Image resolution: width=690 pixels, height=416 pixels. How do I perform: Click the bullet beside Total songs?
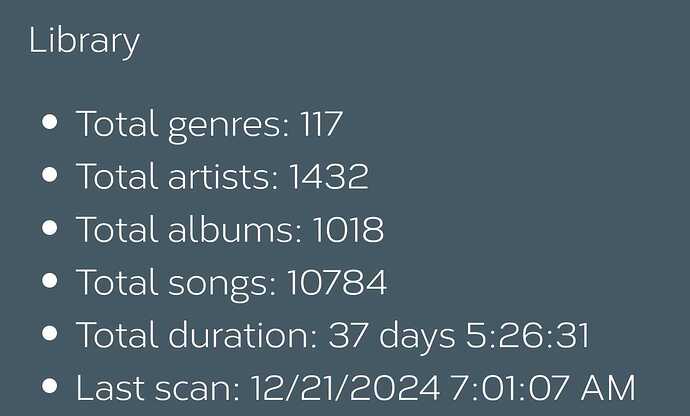(x=50, y=280)
